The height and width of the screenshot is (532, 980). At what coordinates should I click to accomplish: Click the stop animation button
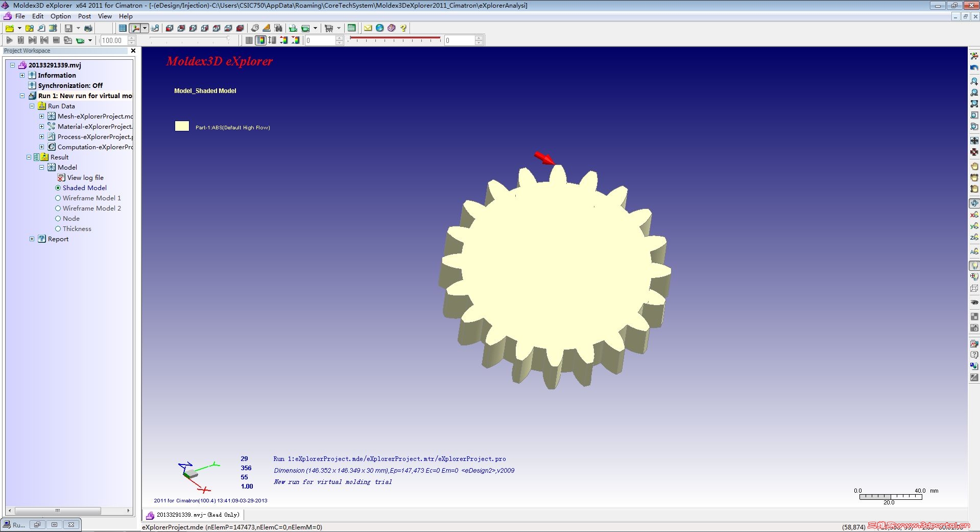tap(56, 40)
